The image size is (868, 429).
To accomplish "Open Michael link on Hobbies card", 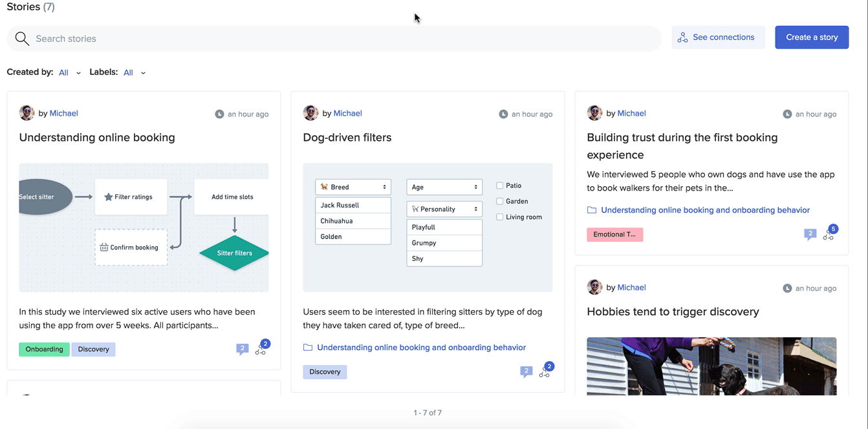I will tap(632, 288).
